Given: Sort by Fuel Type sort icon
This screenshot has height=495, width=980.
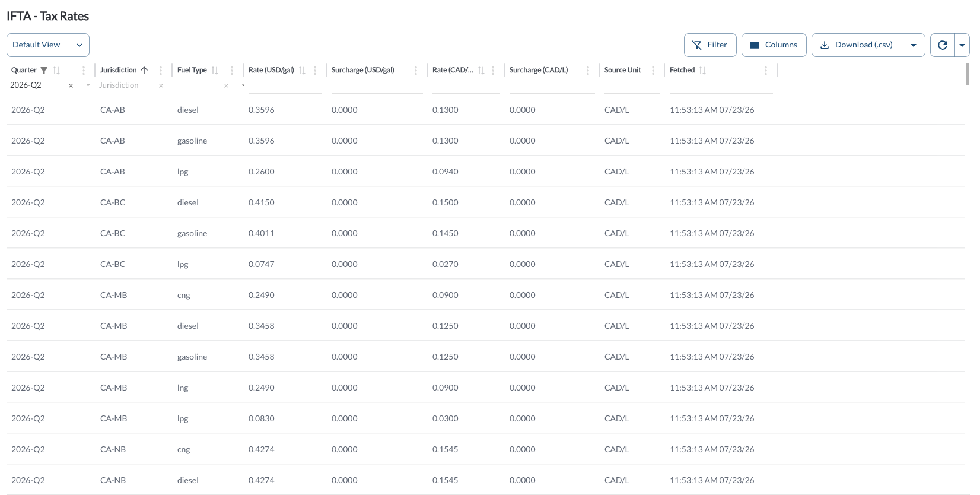Looking at the screenshot, I should [x=215, y=70].
